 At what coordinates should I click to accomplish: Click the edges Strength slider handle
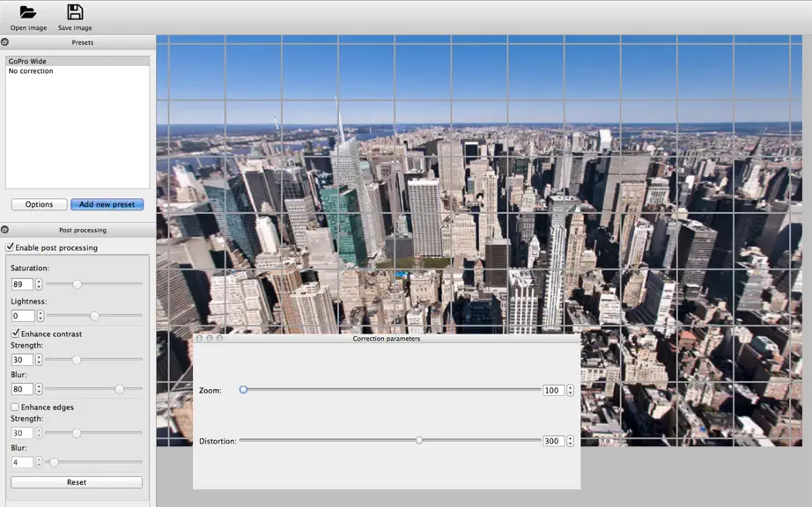pyautogui.click(x=76, y=433)
